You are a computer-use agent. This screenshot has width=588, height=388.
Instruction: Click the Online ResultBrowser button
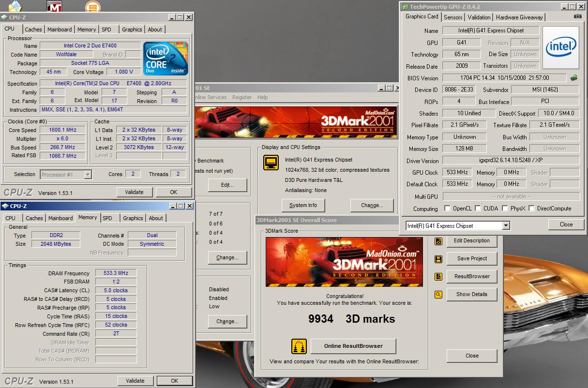pyautogui.click(x=353, y=346)
